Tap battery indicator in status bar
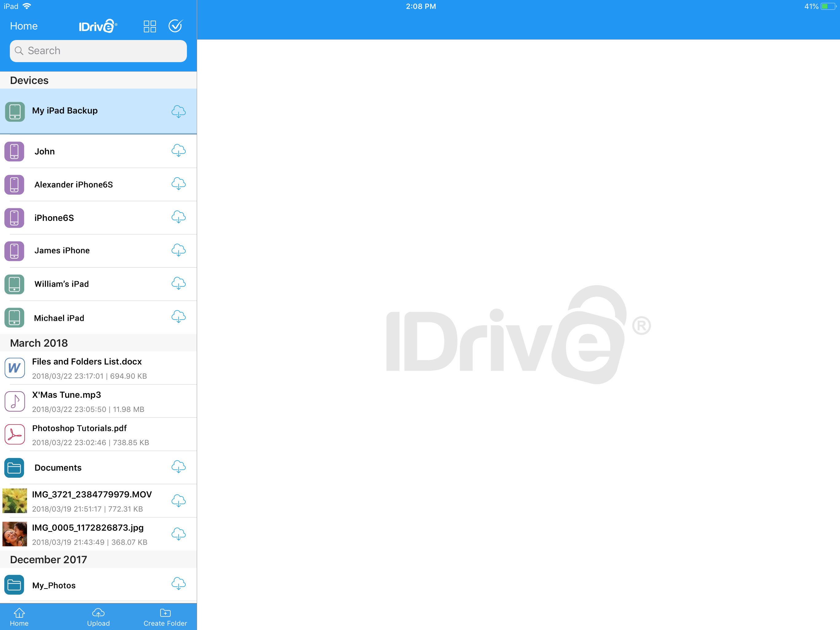 (x=828, y=6)
